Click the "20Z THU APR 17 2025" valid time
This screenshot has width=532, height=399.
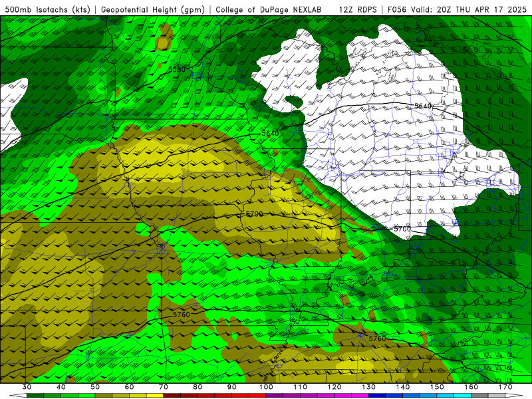click(x=481, y=9)
